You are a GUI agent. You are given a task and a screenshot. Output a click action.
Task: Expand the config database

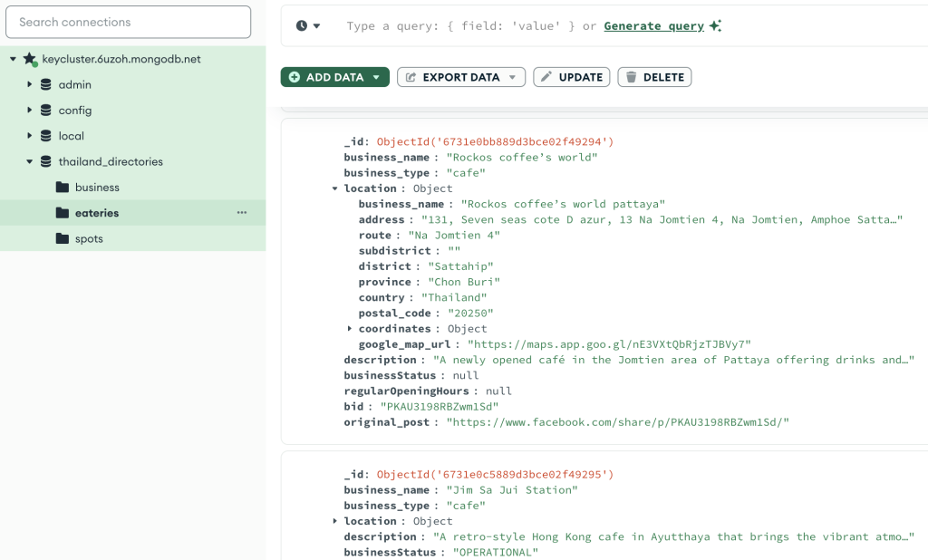pyautogui.click(x=29, y=111)
